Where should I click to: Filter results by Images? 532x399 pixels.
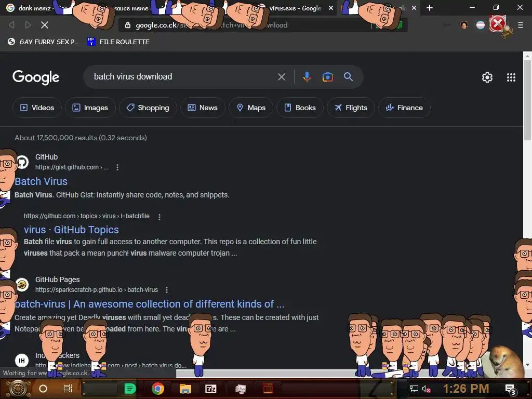90,108
